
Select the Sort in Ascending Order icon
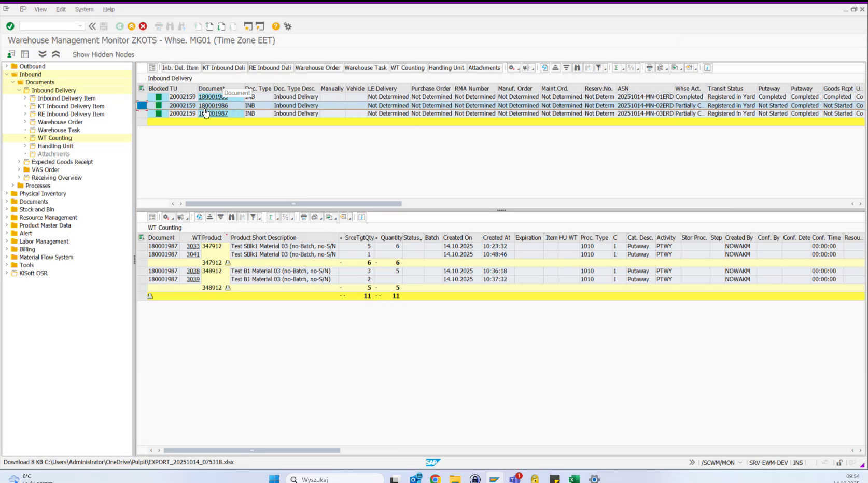pos(556,67)
